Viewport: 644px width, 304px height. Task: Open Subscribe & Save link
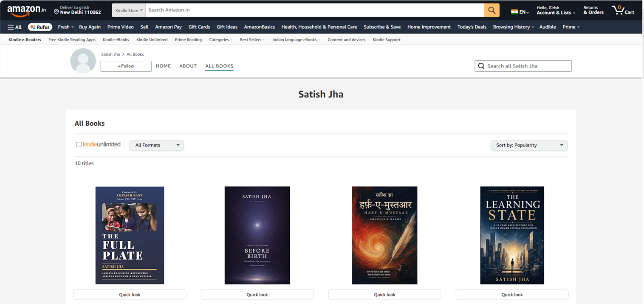click(382, 27)
